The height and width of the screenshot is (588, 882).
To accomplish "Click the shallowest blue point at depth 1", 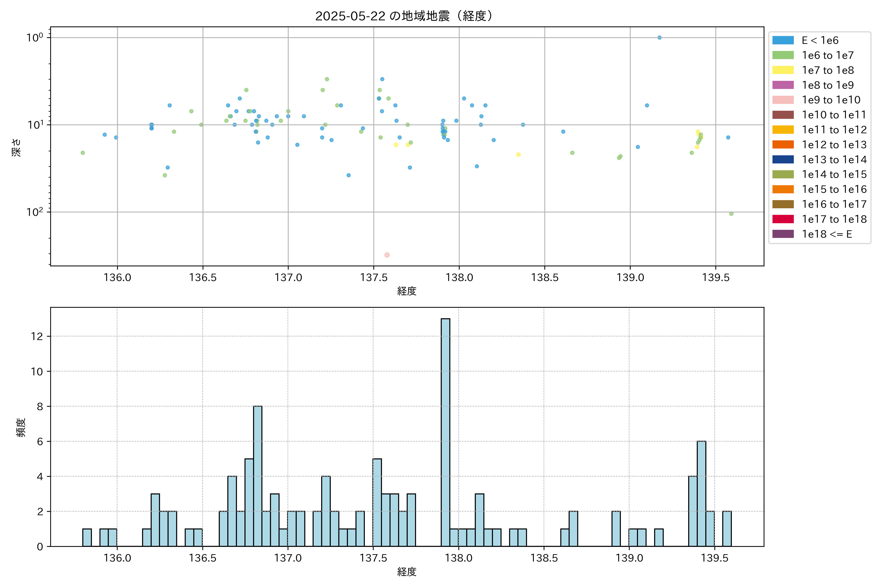I will point(659,37).
